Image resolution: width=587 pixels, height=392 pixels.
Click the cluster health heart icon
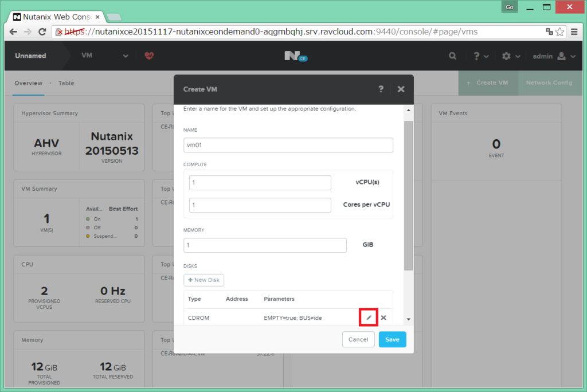pos(149,56)
